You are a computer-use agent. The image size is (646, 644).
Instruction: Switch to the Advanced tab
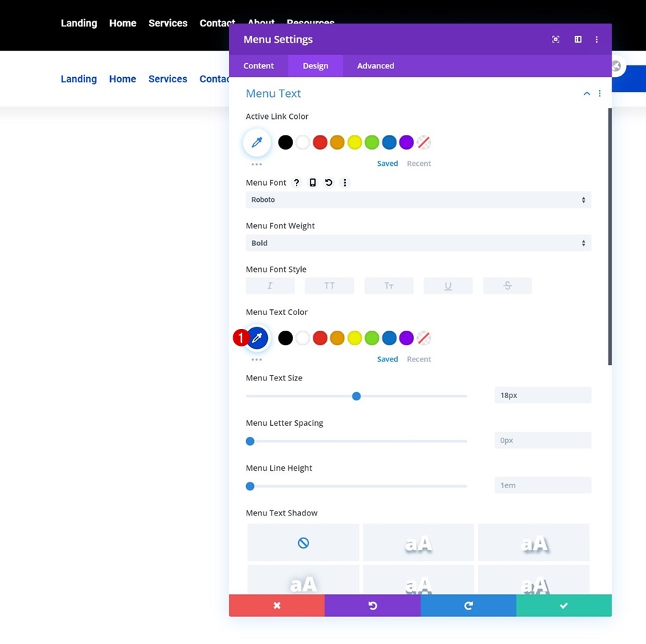[x=375, y=65]
